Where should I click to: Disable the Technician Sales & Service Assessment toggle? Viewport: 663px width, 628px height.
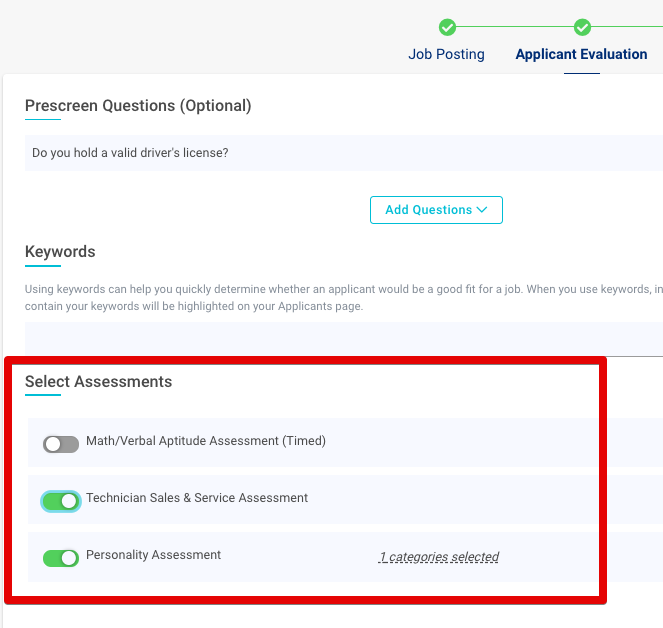61,501
